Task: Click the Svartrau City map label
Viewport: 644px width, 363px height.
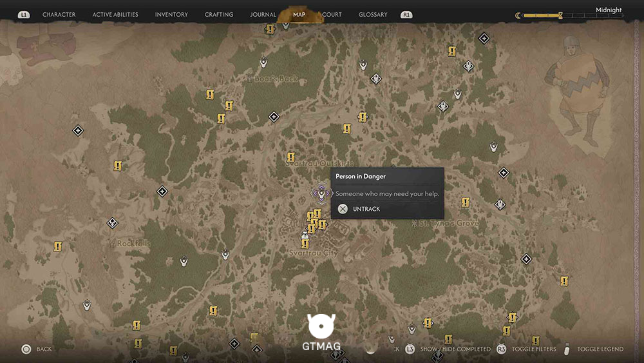Action: pyautogui.click(x=313, y=253)
